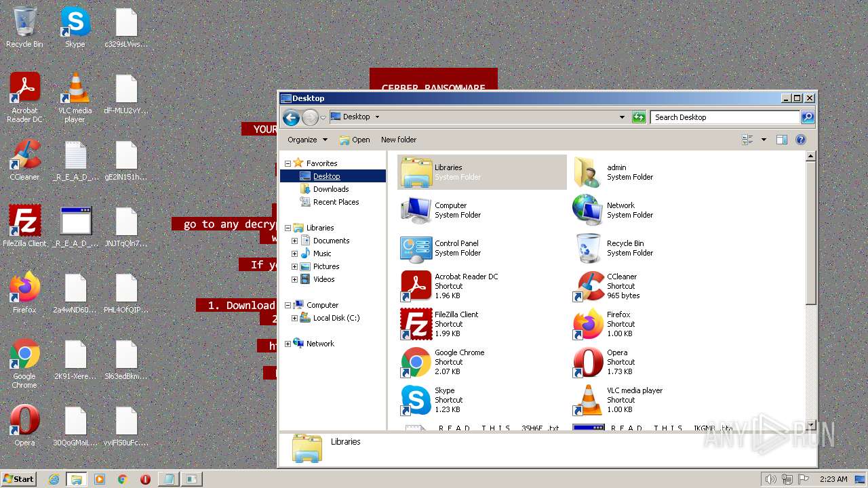Click Opera icon in the taskbar

pyautogui.click(x=145, y=479)
